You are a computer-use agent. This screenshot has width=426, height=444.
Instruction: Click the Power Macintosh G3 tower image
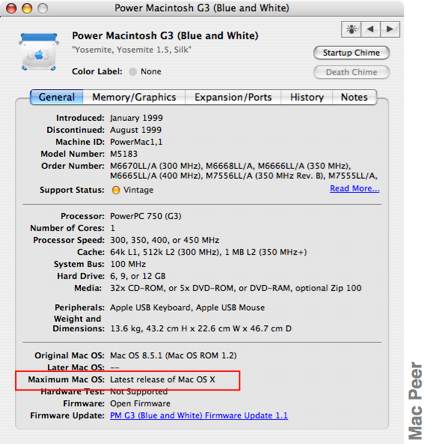(x=39, y=52)
